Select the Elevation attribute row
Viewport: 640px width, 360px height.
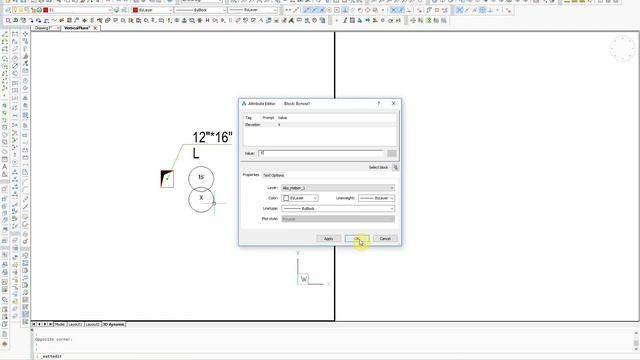click(x=320, y=124)
